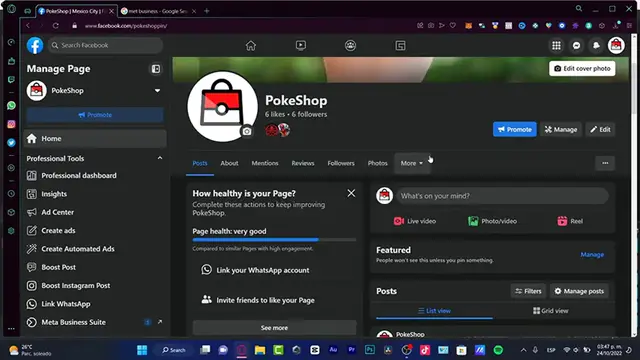Expand the PokeShop page switcher dropdown

(x=157, y=91)
